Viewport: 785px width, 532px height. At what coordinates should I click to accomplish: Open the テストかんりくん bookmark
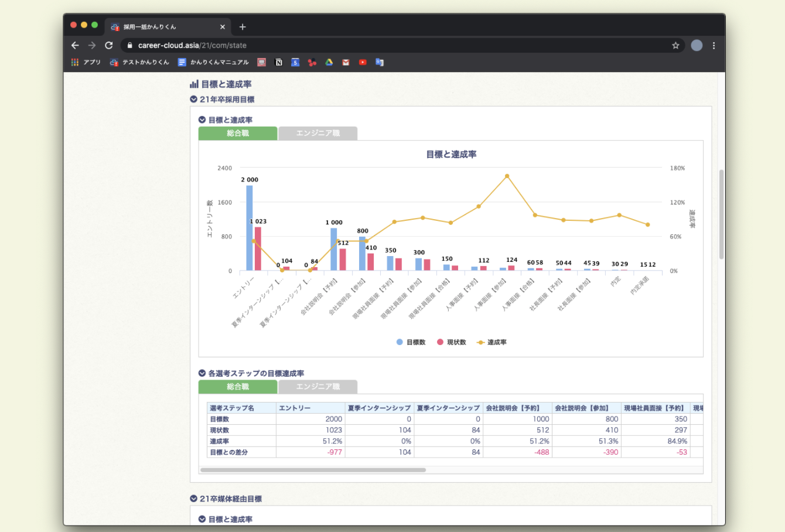click(x=139, y=62)
